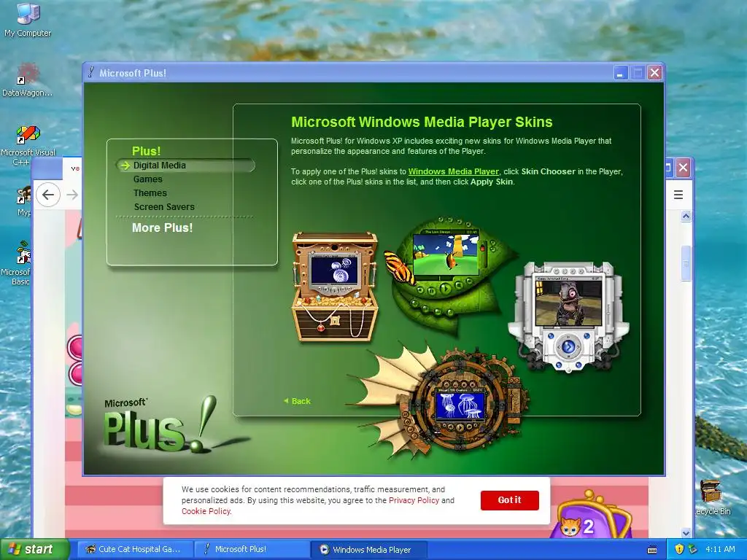Close the browser window behind
The width and height of the screenshot is (747, 560).
(683, 168)
